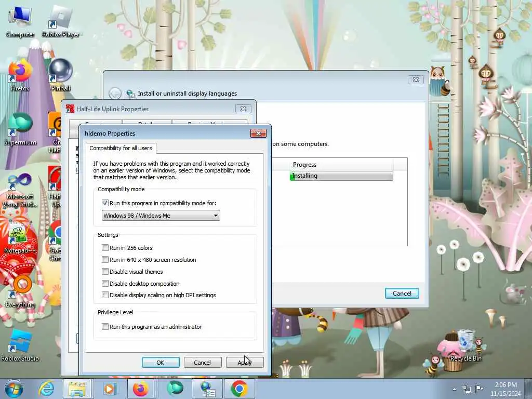The width and height of the screenshot is (532, 399).
Task: Open the Recycle Bin
Action: click(x=466, y=345)
